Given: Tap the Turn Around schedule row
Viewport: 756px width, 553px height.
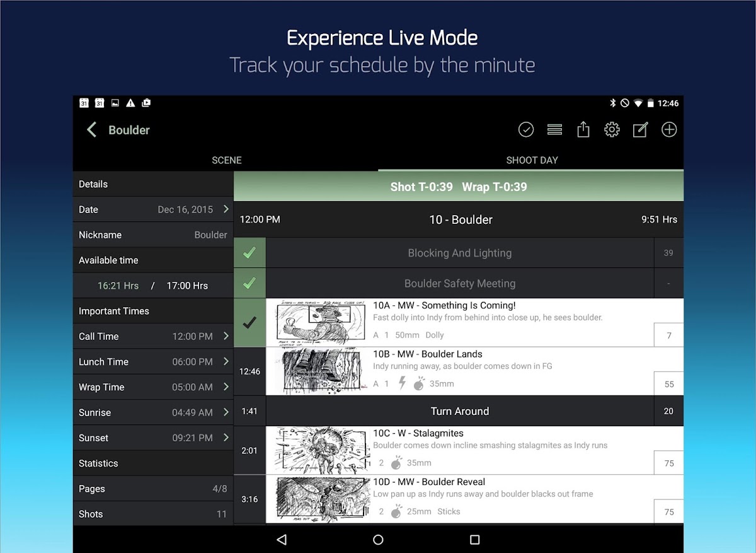Looking at the screenshot, I should click(x=459, y=411).
